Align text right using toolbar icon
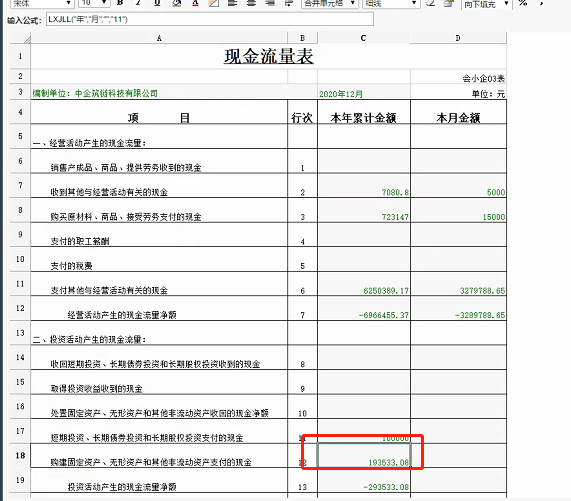Viewport: 571px width, 501px height. point(270,3)
